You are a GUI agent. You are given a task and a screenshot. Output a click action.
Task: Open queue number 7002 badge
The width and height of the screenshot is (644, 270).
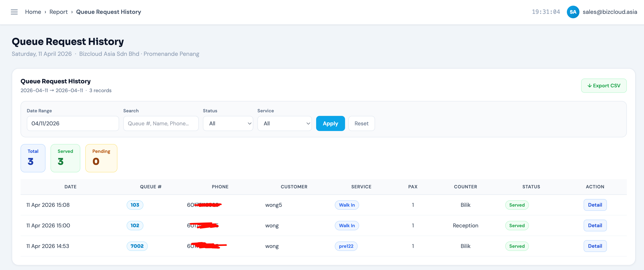(x=137, y=246)
